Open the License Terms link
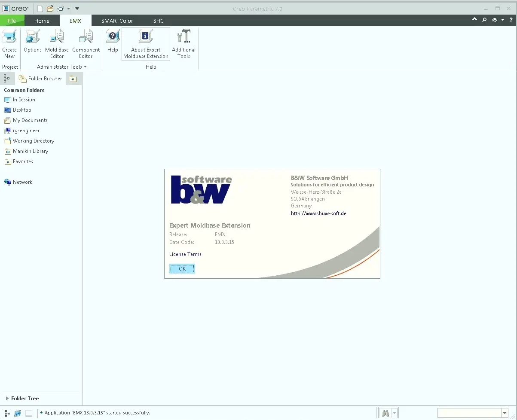This screenshot has width=517, height=420. click(x=185, y=254)
